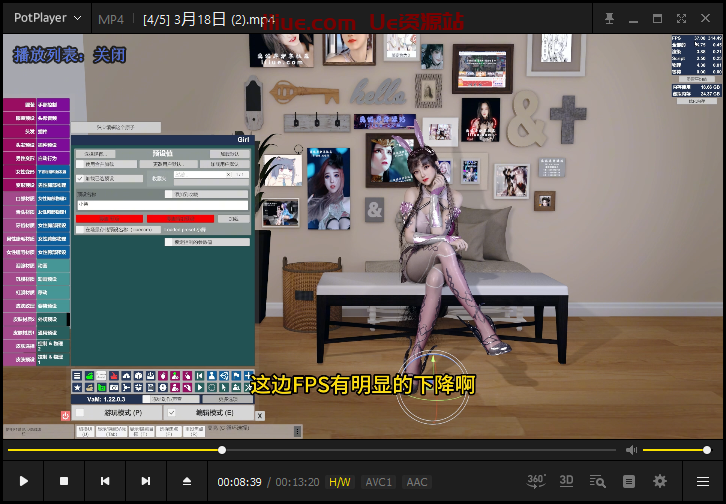Enable 360° video mode
This screenshot has height=504, width=726.
coord(536,481)
